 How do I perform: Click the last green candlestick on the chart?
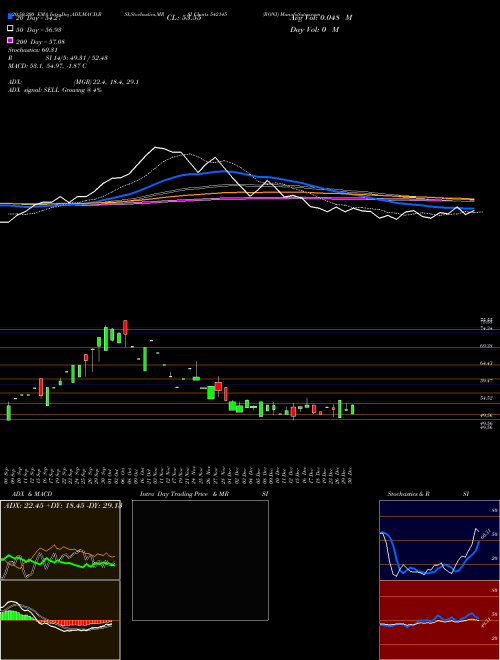(353, 410)
